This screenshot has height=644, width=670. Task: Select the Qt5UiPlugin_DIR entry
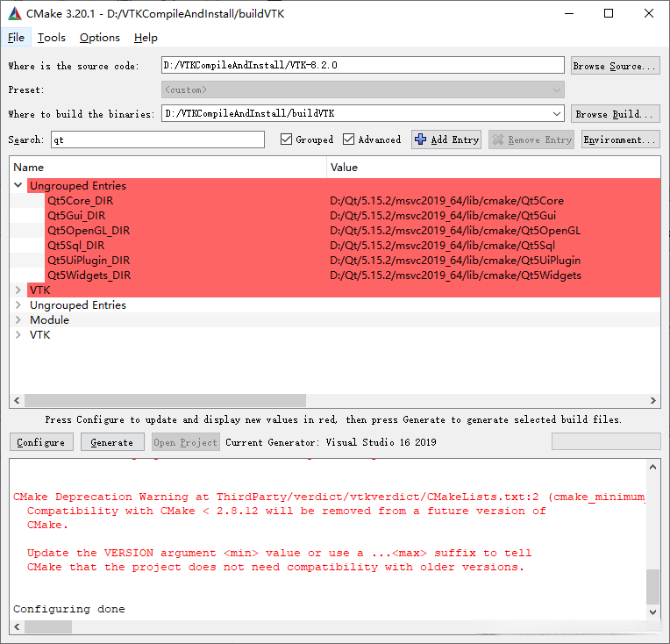[89, 261]
